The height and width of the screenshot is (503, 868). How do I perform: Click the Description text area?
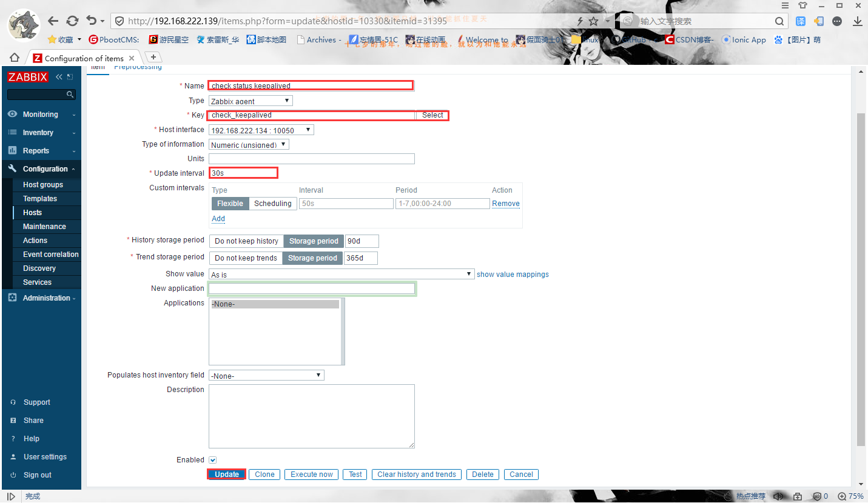click(312, 416)
